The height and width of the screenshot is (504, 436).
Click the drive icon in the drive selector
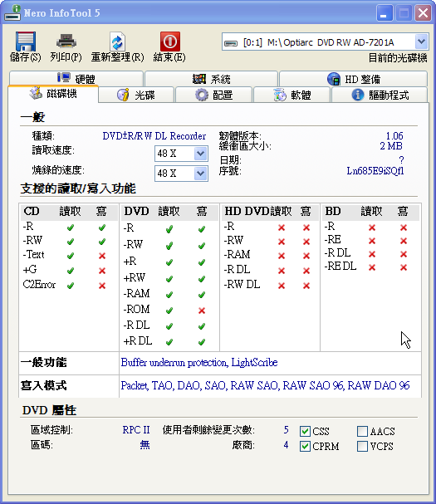pos(231,42)
